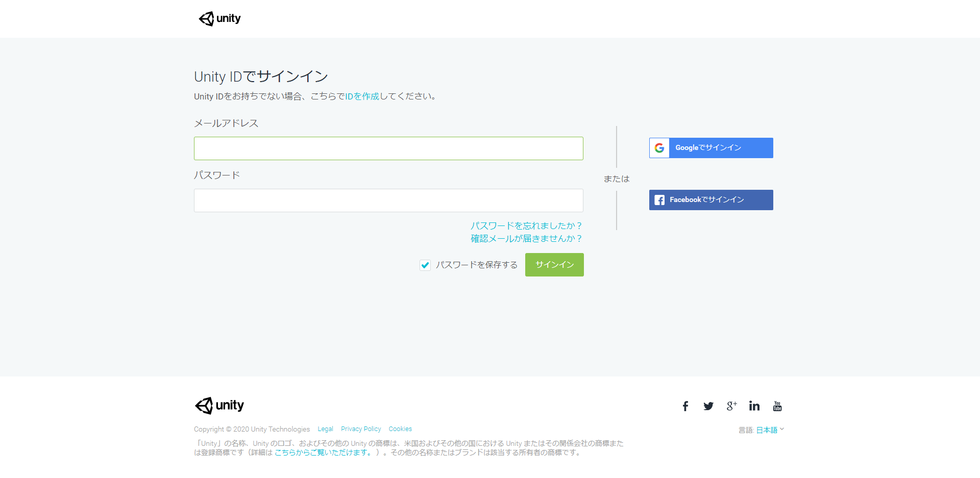The image size is (980, 478).
Task: Open the Cookies footer link
Action: tap(400, 429)
